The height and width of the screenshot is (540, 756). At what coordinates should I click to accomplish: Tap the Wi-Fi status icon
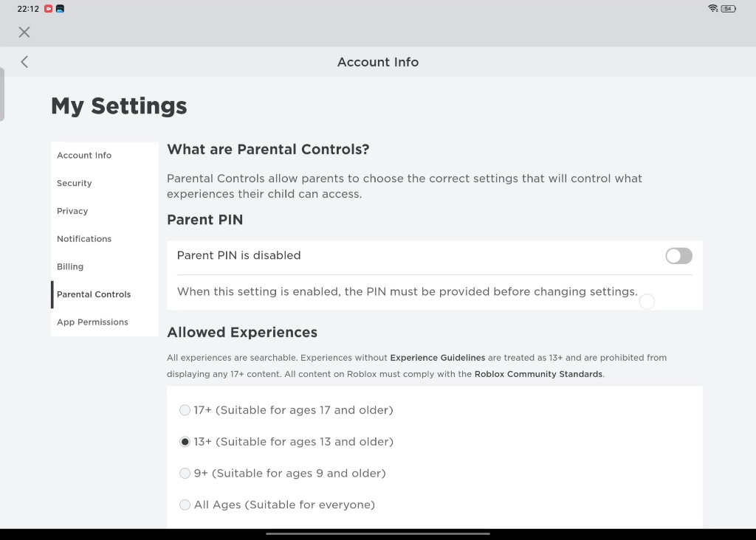712,9
